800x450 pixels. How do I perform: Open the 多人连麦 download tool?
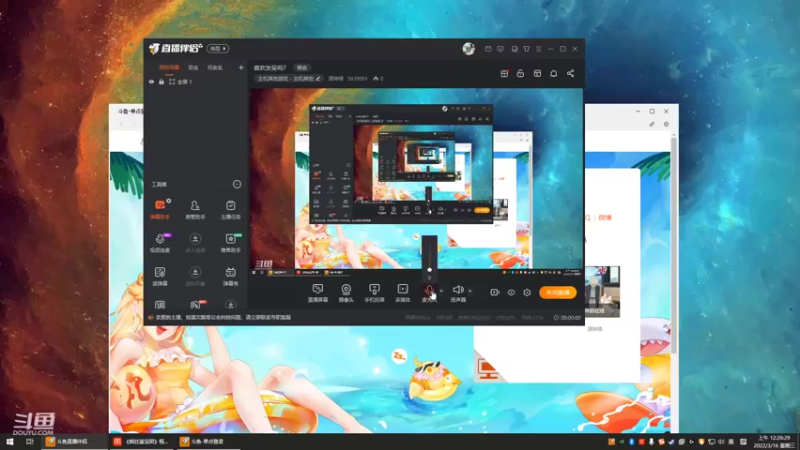coord(195,243)
